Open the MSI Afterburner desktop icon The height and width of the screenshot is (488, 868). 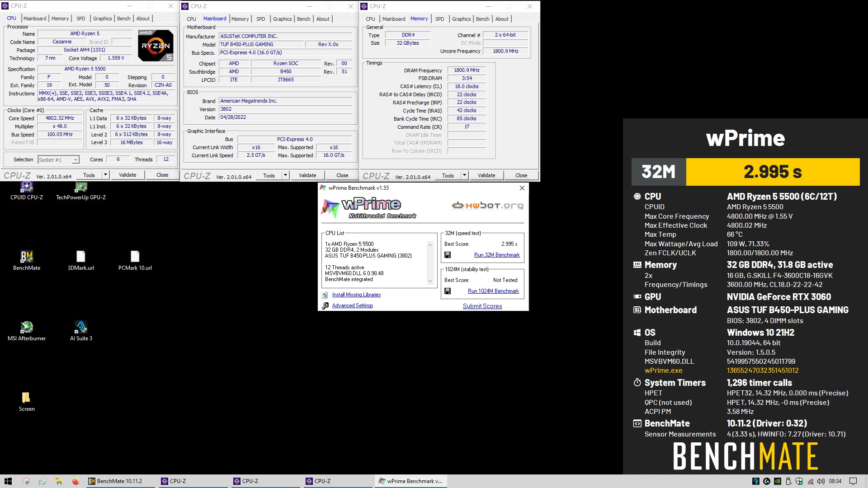click(x=27, y=331)
